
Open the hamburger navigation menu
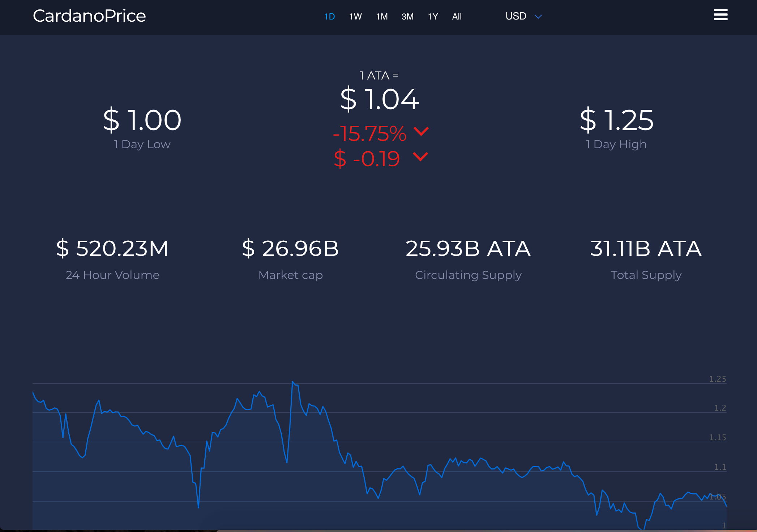(720, 15)
